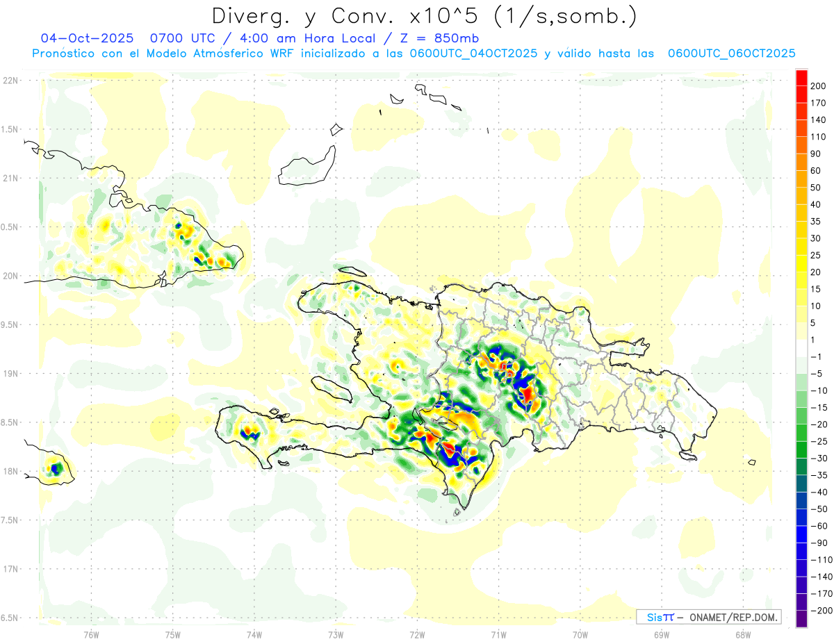834x644 pixels.
Task: Click the positive 60 colorbar value
Action: click(817, 171)
